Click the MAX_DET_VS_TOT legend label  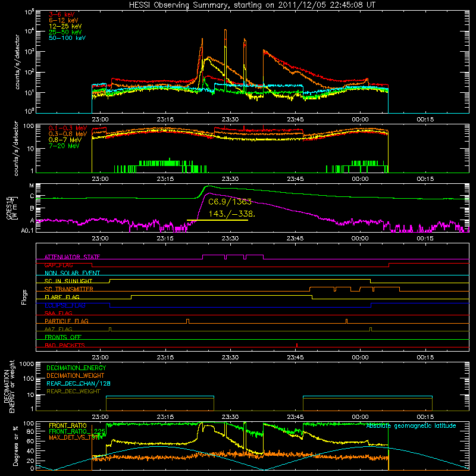coord(75,437)
